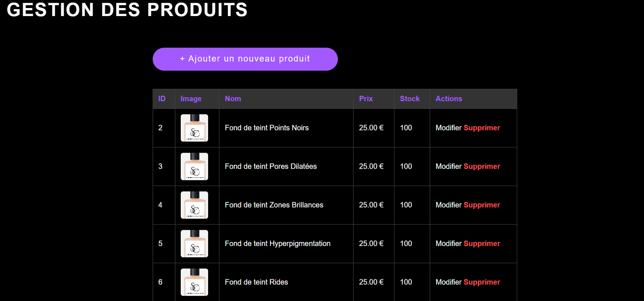Open Points Noirs product thumbnail

tap(194, 128)
